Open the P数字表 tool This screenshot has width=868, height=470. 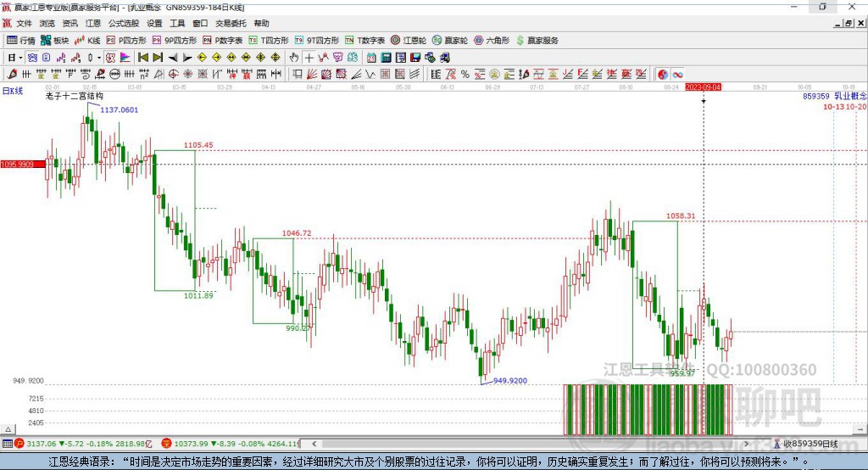[223, 41]
